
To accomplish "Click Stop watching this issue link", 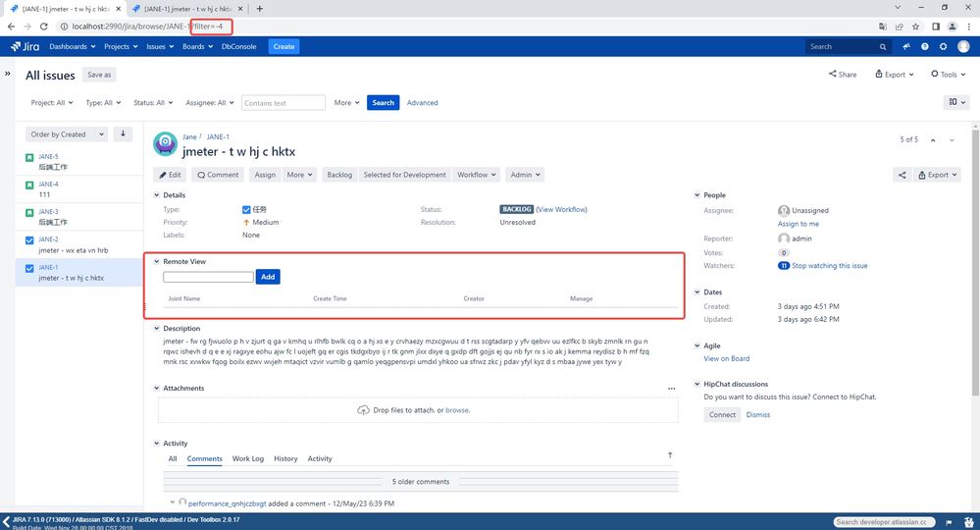I will (829, 266).
